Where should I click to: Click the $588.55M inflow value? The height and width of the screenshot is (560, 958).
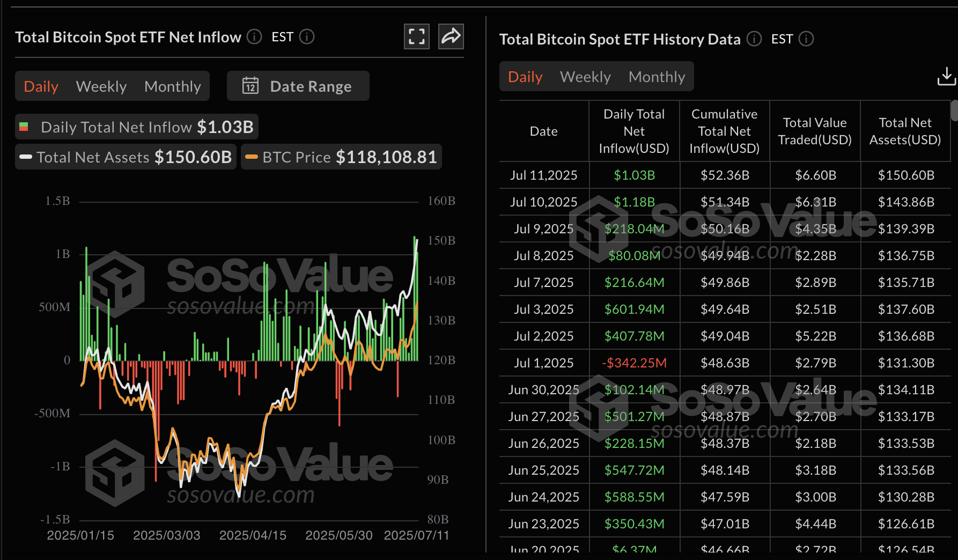click(x=634, y=497)
